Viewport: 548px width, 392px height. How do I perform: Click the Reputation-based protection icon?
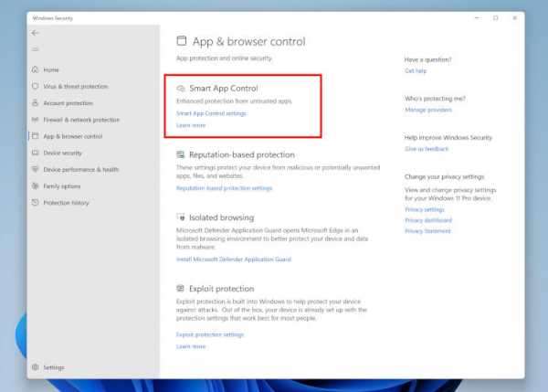pyautogui.click(x=180, y=154)
